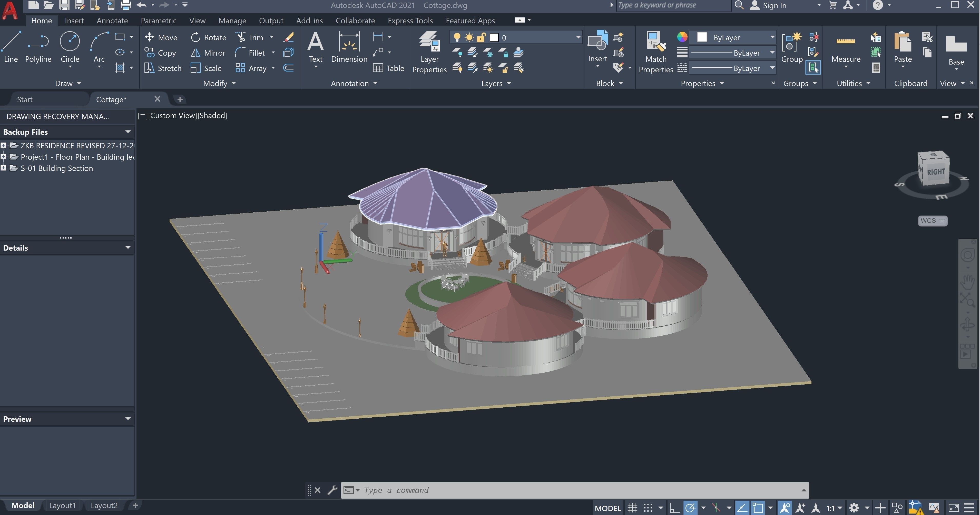The width and height of the screenshot is (980, 515).
Task: Toggle snap mode in status bar
Action: (x=648, y=508)
